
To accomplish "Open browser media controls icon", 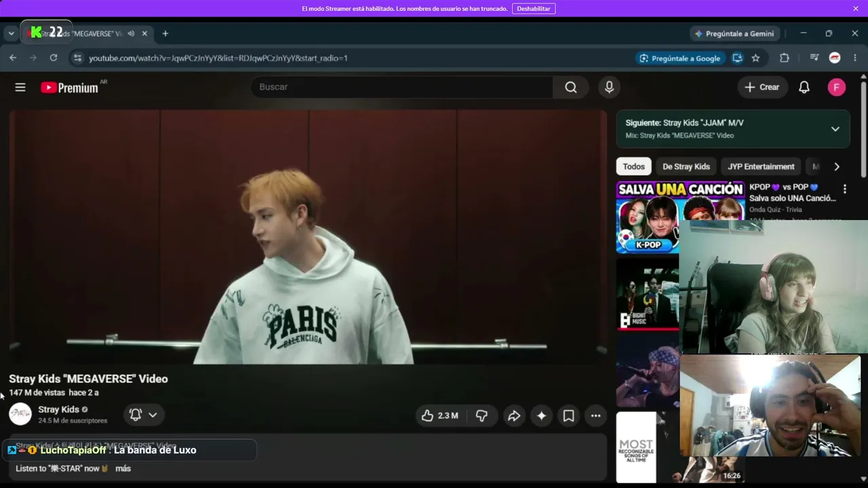I will click(814, 58).
